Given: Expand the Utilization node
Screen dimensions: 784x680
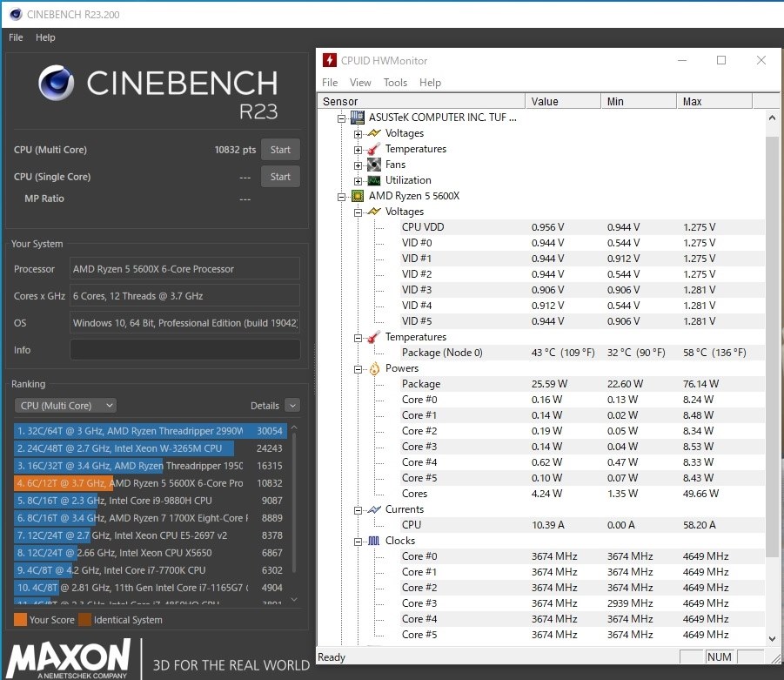Looking at the screenshot, I should [x=358, y=181].
